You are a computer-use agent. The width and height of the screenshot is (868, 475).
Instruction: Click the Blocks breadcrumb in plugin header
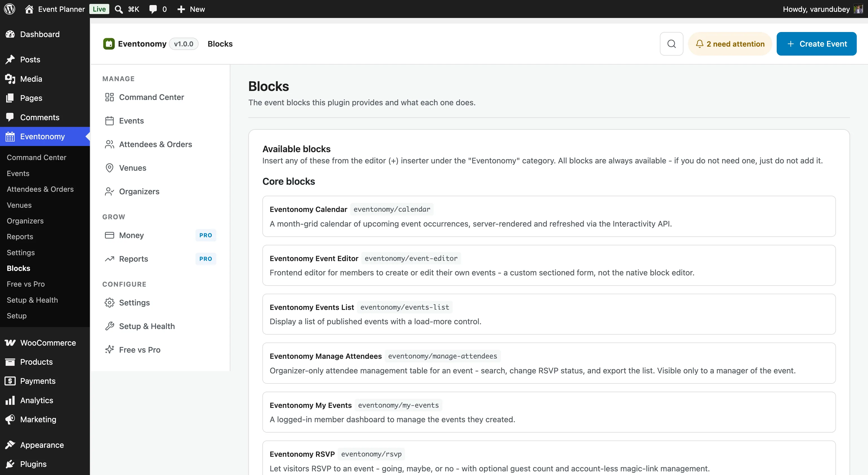(220, 44)
